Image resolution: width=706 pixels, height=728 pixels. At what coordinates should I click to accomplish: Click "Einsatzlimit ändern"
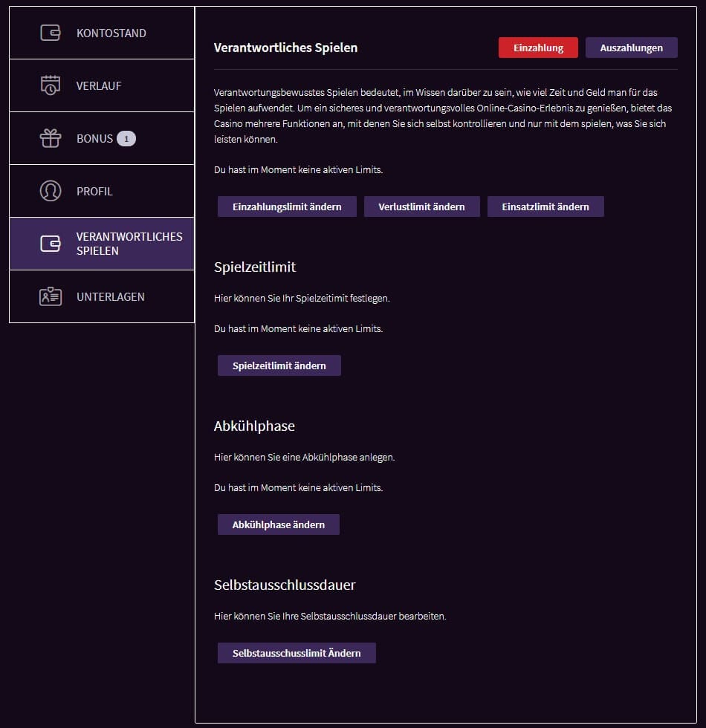(x=545, y=207)
